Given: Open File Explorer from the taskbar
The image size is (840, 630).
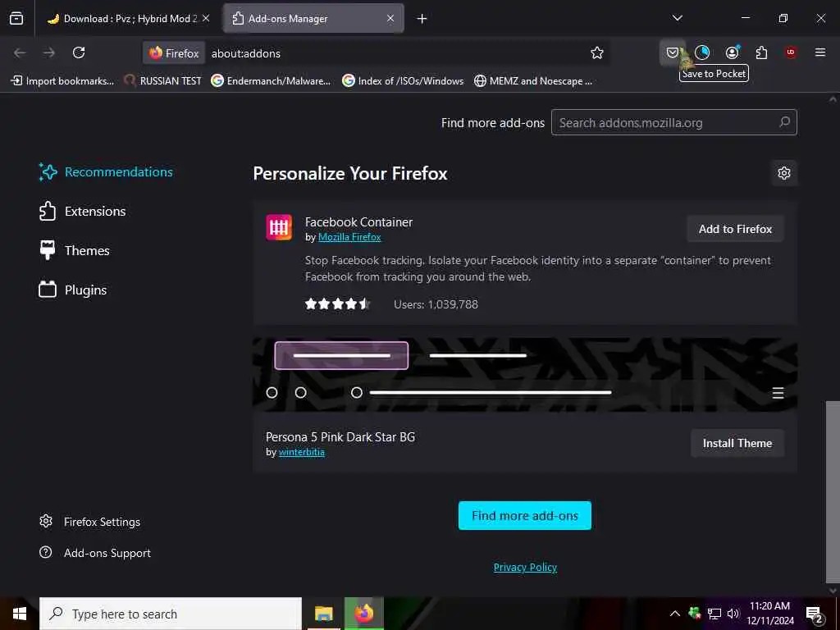Looking at the screenshot, I should [323, 614].
